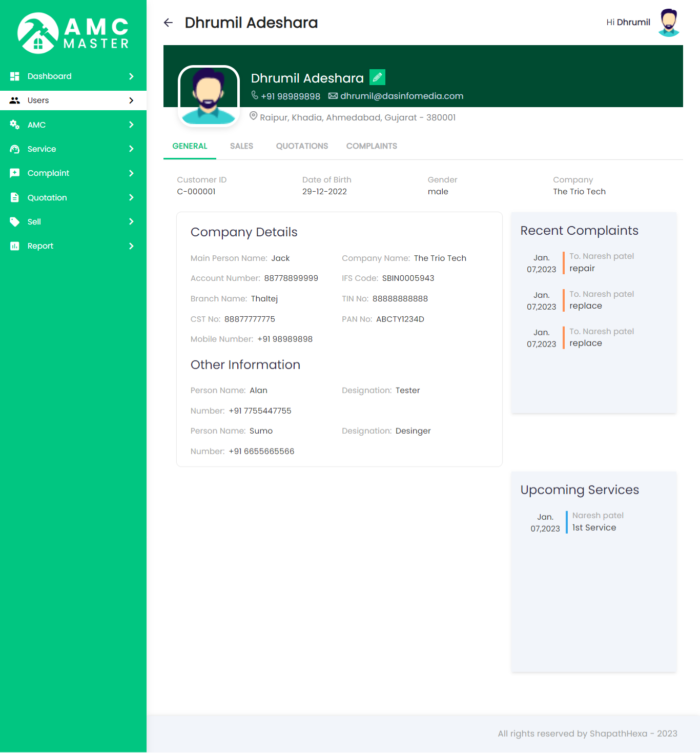Image resolution: width=700 pixels, height=753 pixels.
Task: Click the Complaint icon in the sidebar
Action: [x=15, y=173]
